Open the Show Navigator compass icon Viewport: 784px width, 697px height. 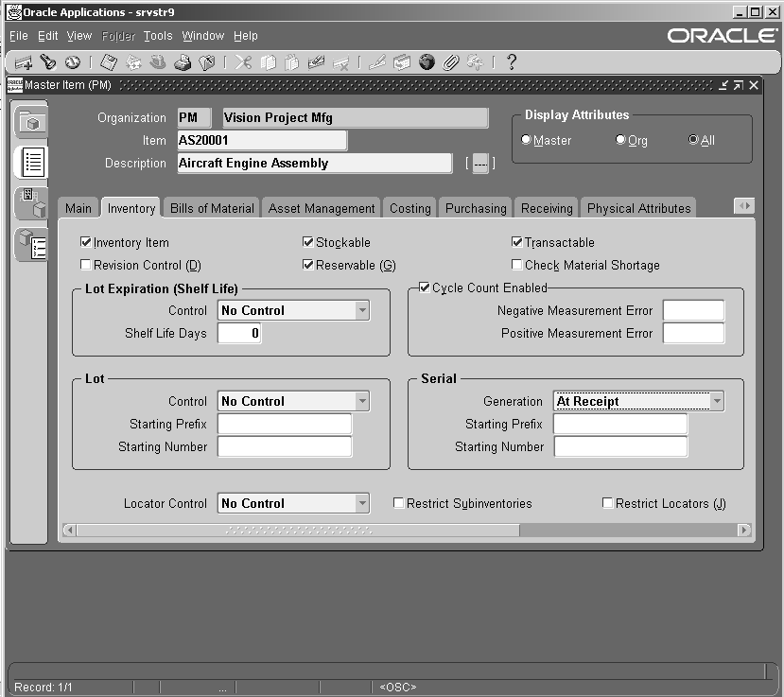tap(73, 62)
